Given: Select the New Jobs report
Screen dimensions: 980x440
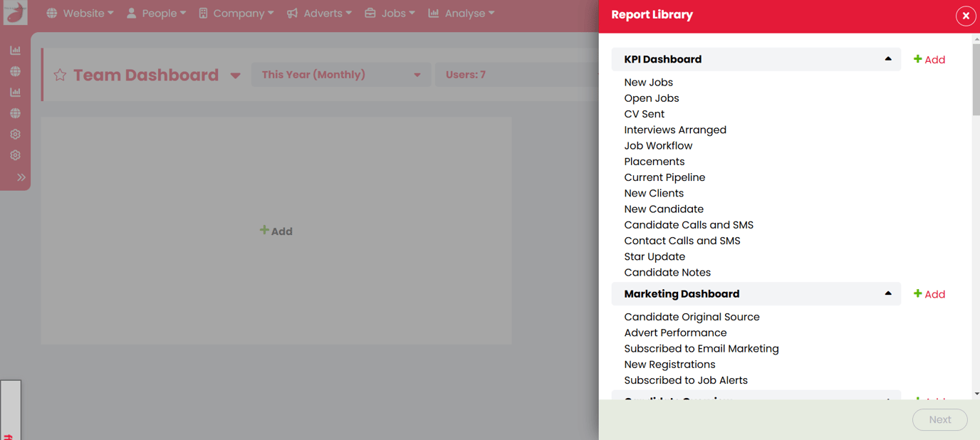Looking at the screenshot, I should (x=648, y=83).
